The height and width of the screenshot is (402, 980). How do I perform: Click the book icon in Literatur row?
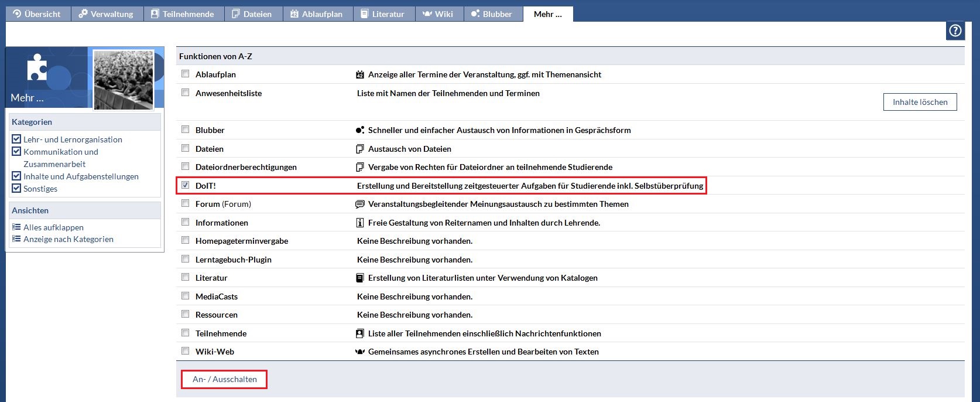point(360,278)
